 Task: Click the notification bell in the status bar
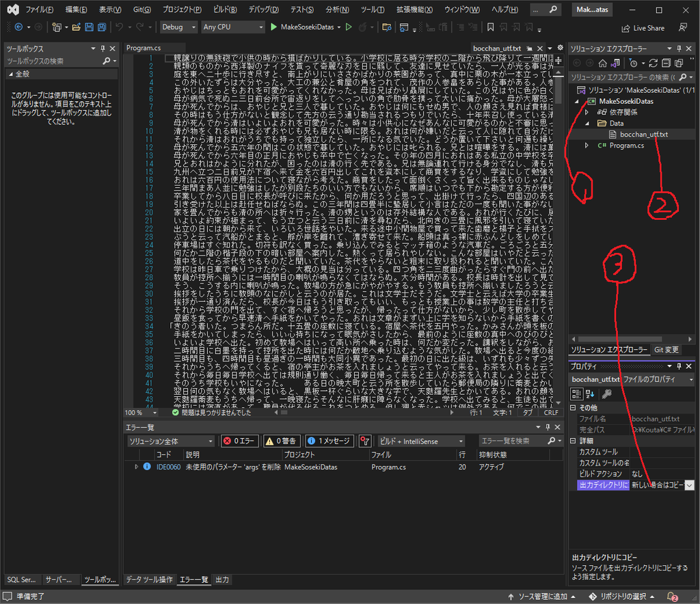coord(673,596)
